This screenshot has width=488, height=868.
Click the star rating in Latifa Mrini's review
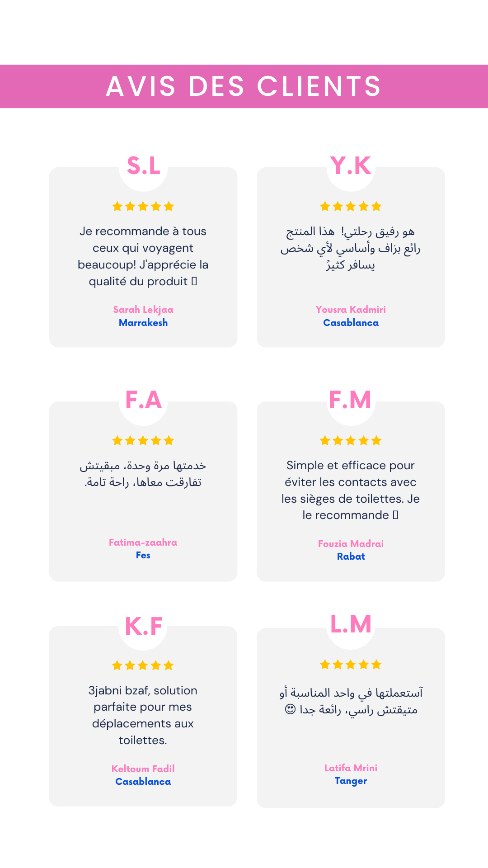click(x=351, y=665)
